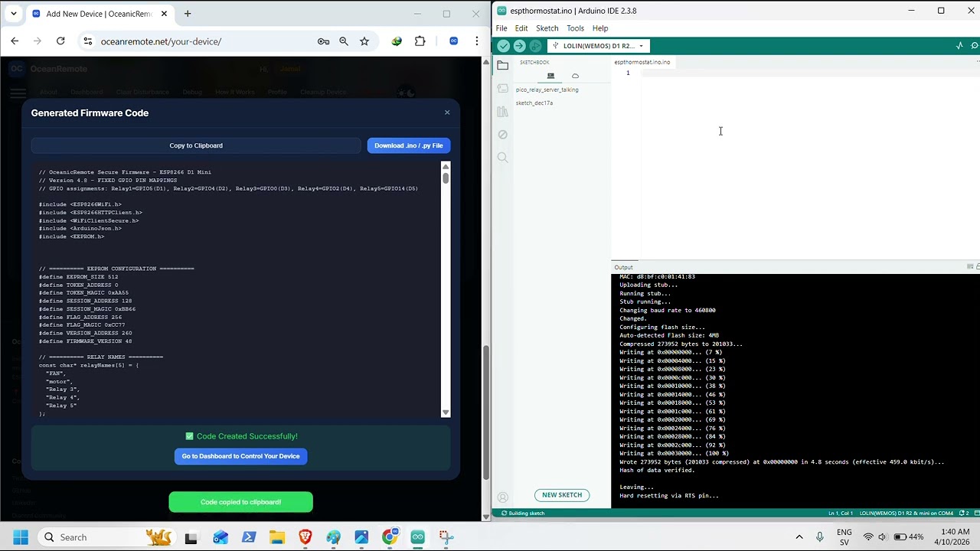Click the firmware code scrollbar thumb
The image size is (980, 551).
(446, 178)
